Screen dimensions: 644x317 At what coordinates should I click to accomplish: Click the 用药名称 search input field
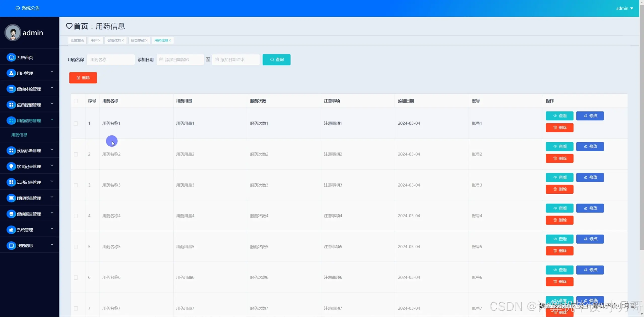(x=111, y=60)
